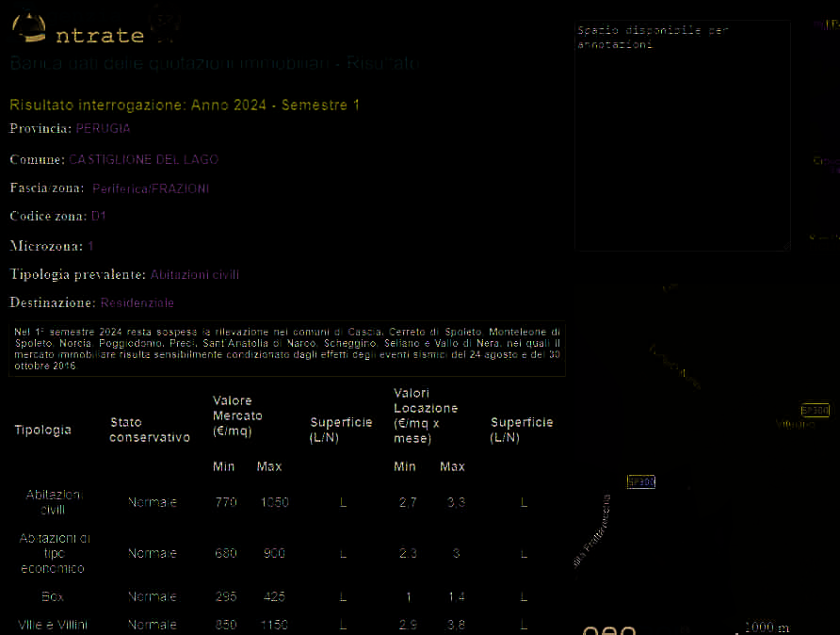Click the Valori Locazione column header

pos(425,415)
